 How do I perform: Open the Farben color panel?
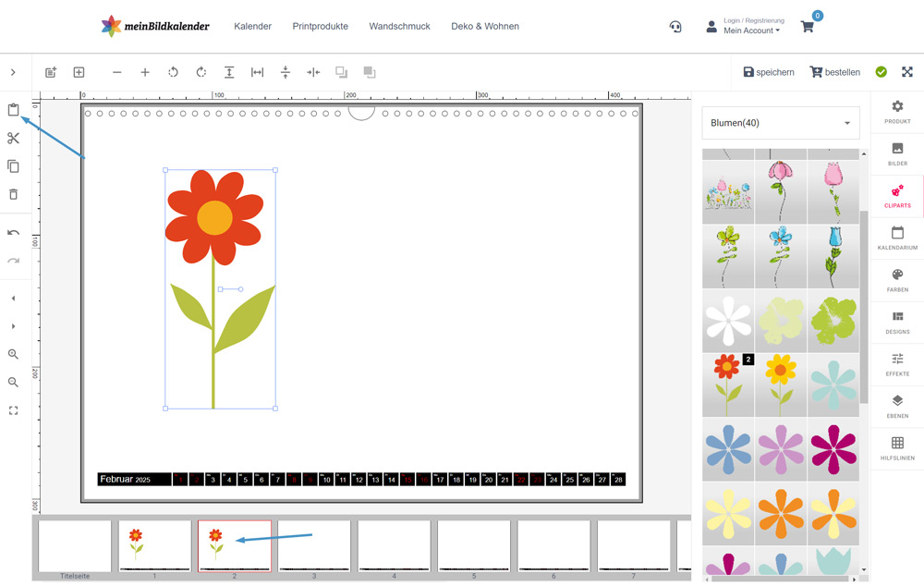[897, 281]
